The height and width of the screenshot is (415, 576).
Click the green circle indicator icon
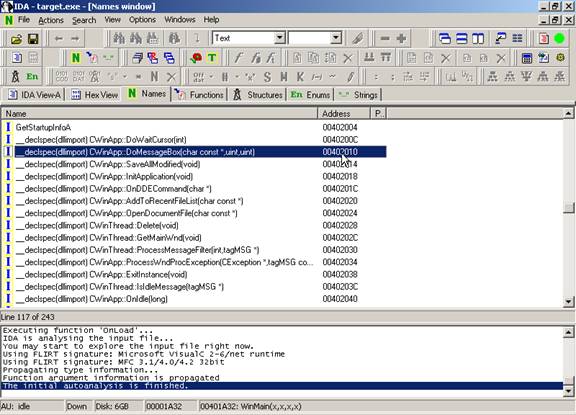(x=559, y=39)
